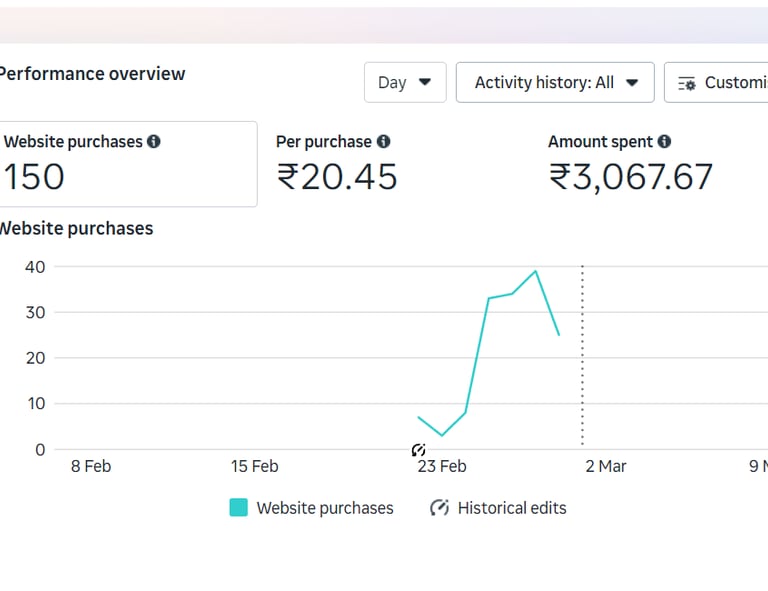Click the Historical edits gauge icon in legend
The image size is (768, 591).
point(439,508)
